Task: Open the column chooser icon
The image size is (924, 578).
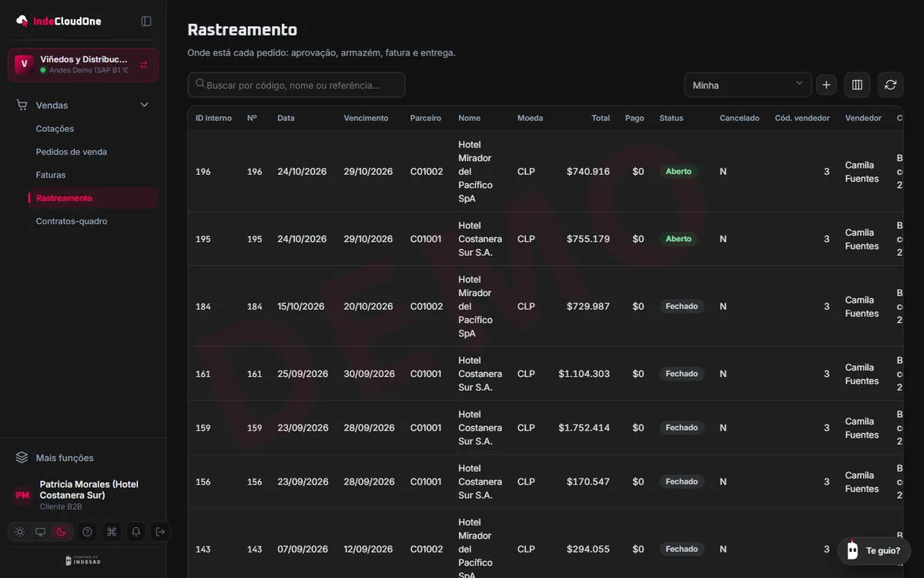Action: point(857,85)
